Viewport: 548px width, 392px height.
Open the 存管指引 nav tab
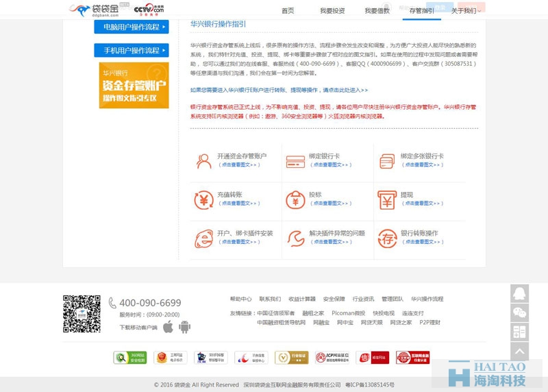pyautogui.click(x=421, y=11)
